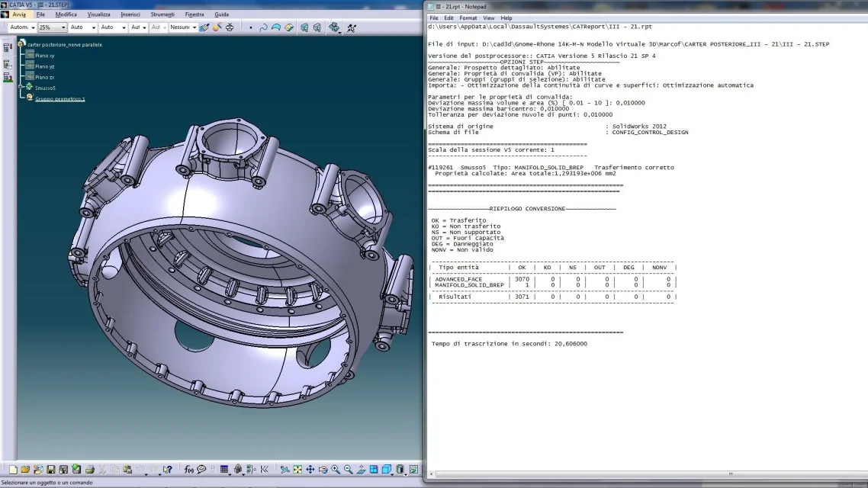Click the New document icon in CATIA
The height and width of the screenshot is (488, 868).
(x=13, y=470)
